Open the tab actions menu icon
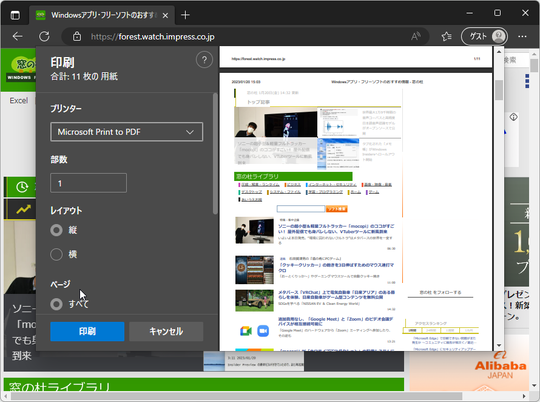 tap(15, 15)
